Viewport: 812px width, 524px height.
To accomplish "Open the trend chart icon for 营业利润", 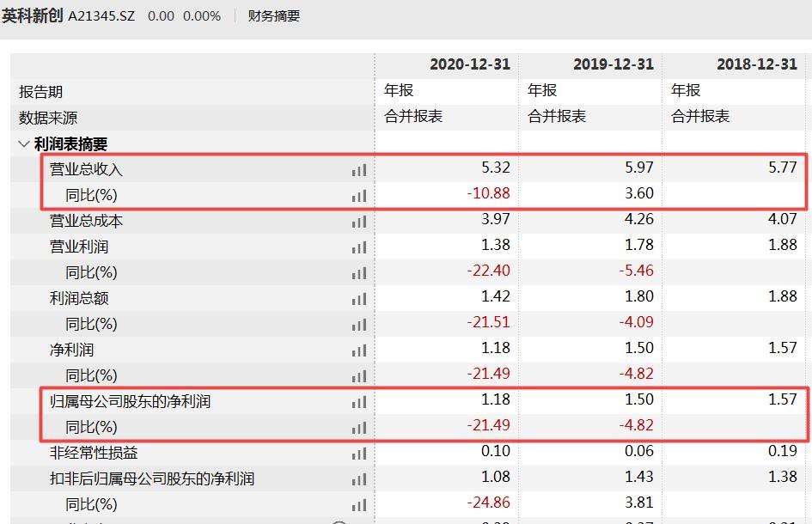I will coord(359,246).
